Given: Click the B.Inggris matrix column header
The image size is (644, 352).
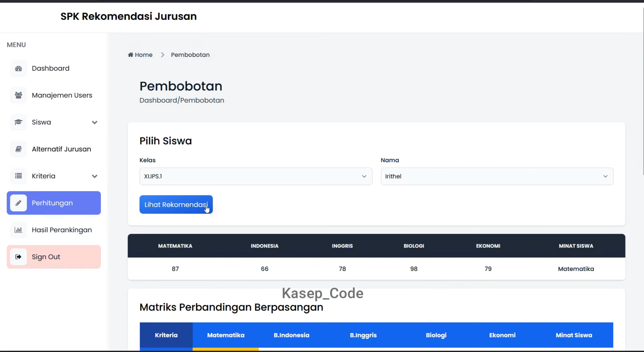Looking at the screenshot, I should (x=363, y=335).
